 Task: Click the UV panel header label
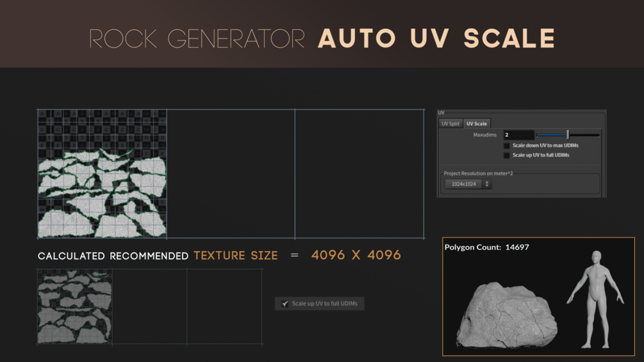pos(441,113)
